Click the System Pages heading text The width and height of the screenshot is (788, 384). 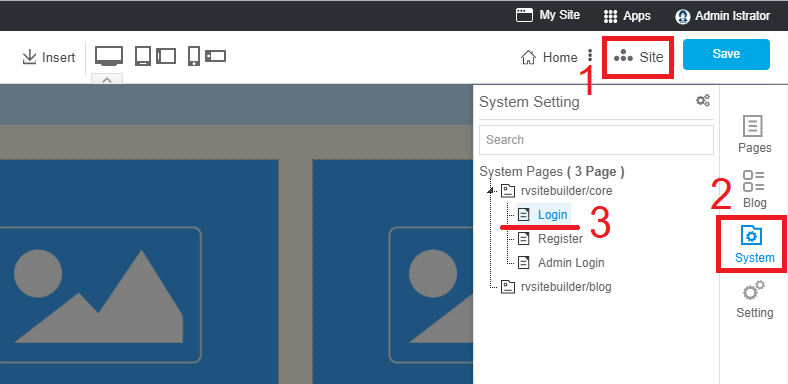tap(552, 172)
